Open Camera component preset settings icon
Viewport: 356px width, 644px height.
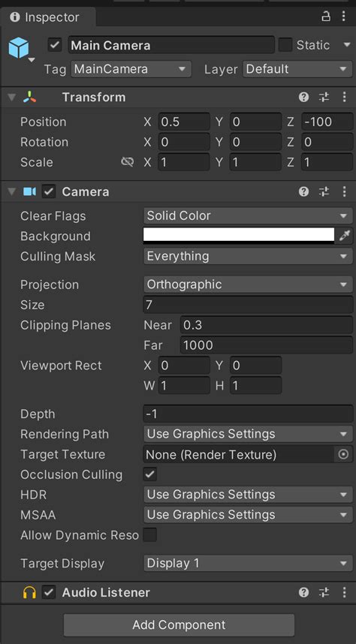[324, 192]
